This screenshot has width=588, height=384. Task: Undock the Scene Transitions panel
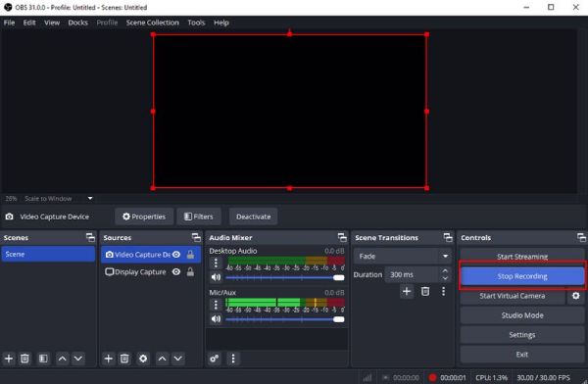tap(448, 237)
